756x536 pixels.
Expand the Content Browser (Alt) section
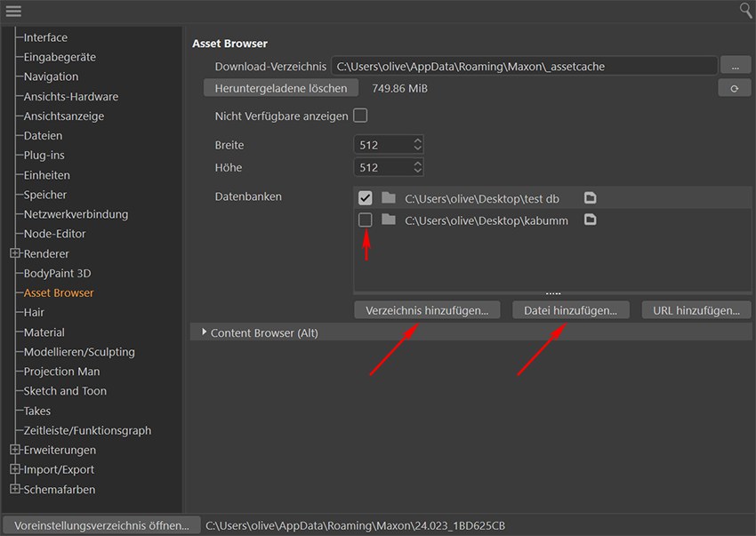(203, 332)
